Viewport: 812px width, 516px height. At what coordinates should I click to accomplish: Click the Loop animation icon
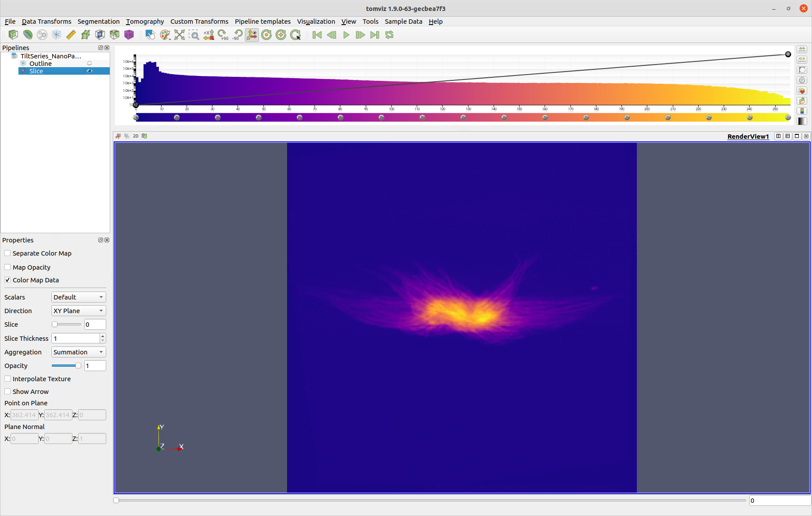(x=389, y=35)
